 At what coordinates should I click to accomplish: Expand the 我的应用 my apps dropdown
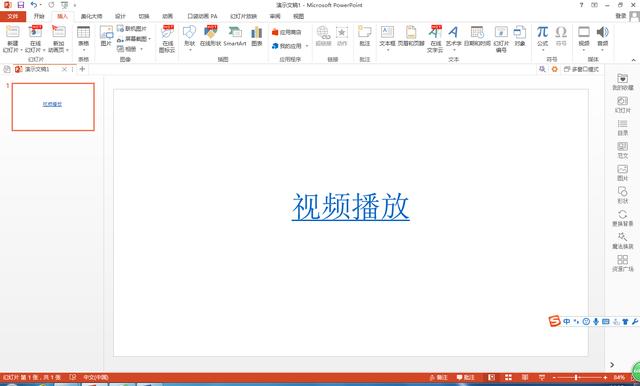307,46
